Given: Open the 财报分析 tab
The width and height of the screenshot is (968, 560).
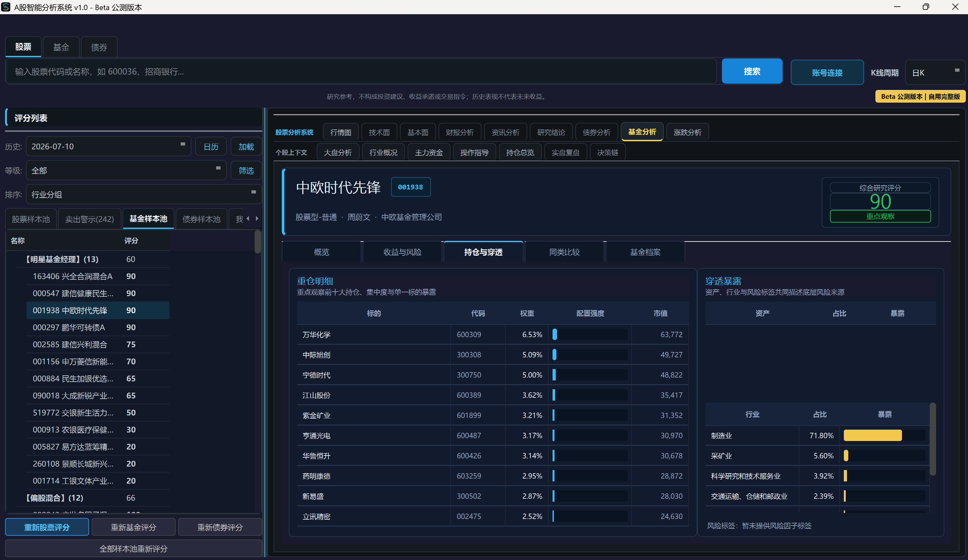Looking at the screenshot, I should (x=460, y=132).
